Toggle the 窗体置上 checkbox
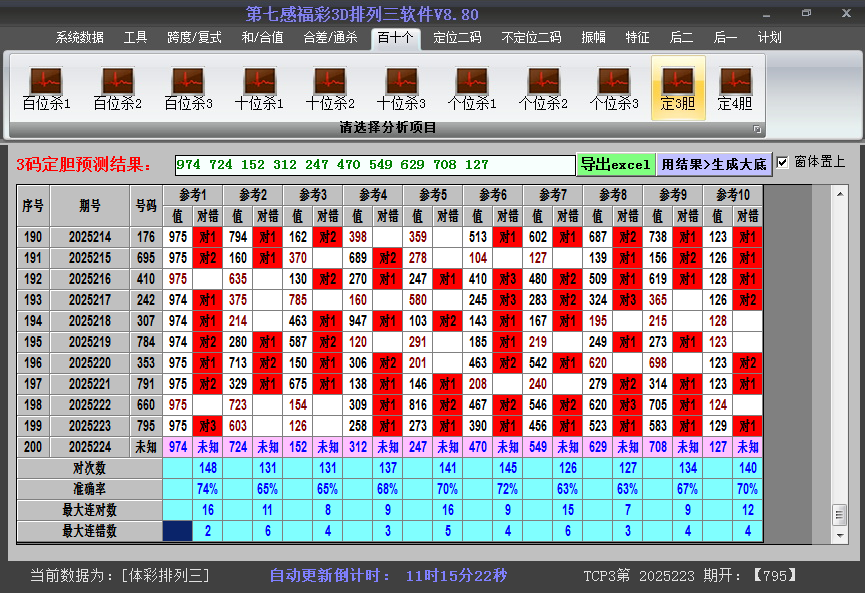 (x=783, y=162)
